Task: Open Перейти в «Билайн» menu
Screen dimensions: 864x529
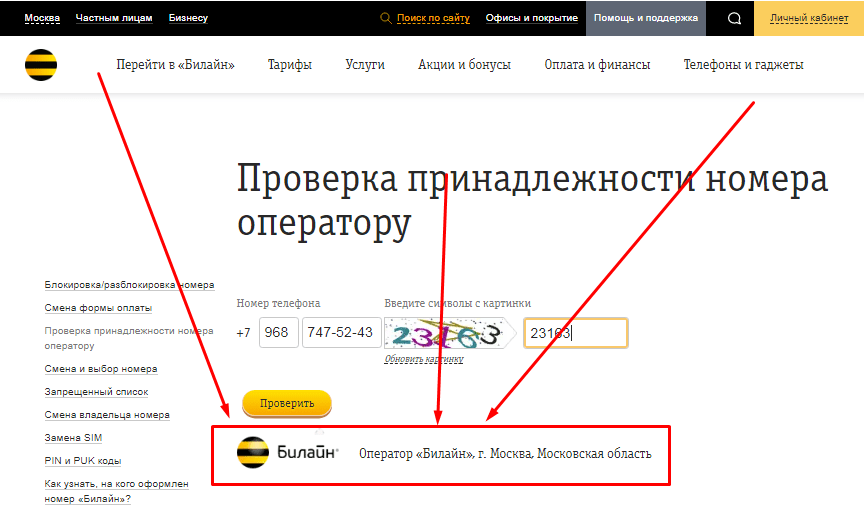Action: 175,65
